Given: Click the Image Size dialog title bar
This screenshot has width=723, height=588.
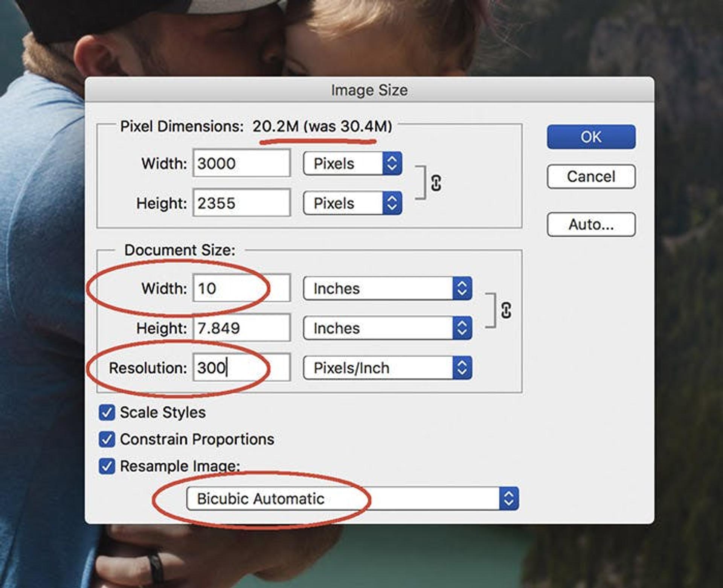Looking at the screenshot, I should (369, 90).
